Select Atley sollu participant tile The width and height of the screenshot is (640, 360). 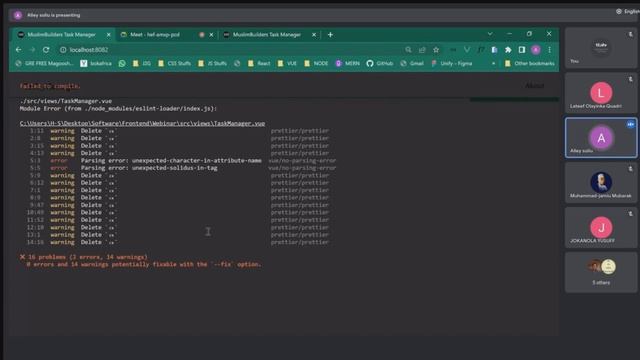click(x=601, y=138)
